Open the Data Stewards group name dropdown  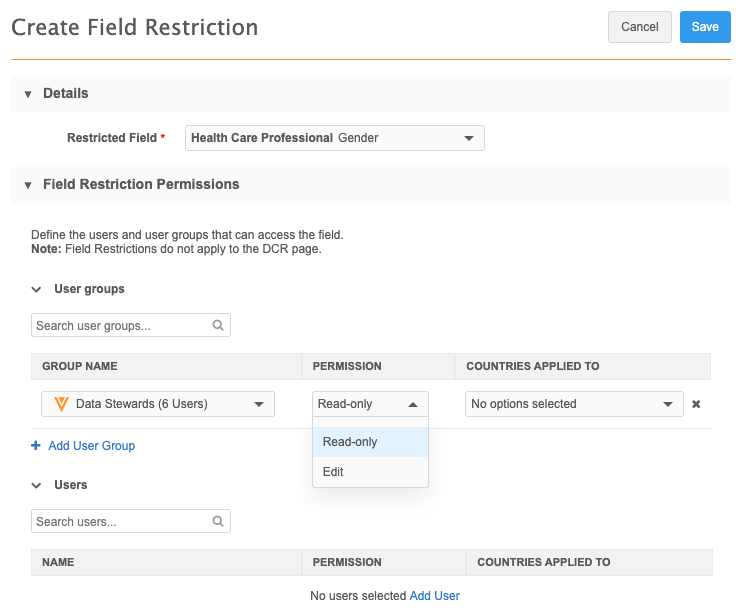(259, 404)
